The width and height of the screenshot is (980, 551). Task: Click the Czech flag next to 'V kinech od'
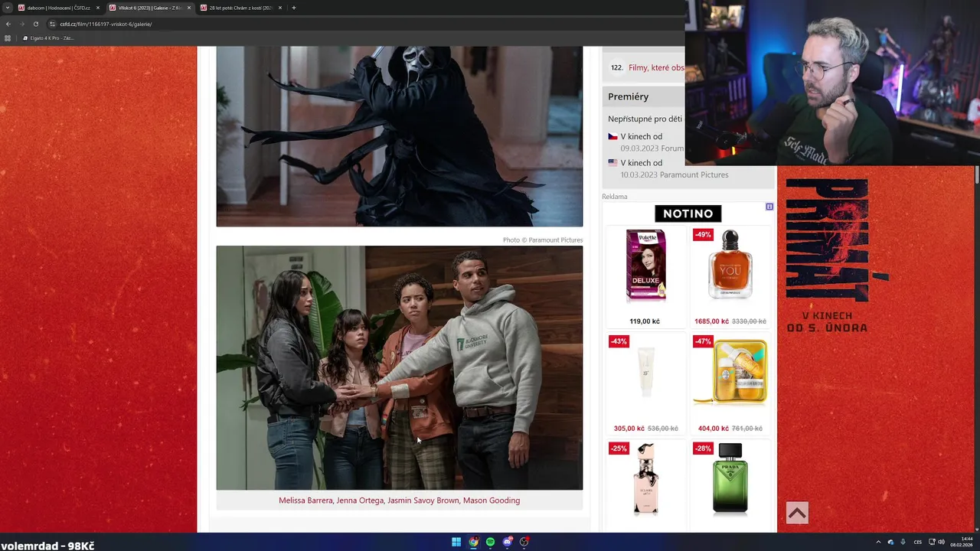click(x=612, y=136)
